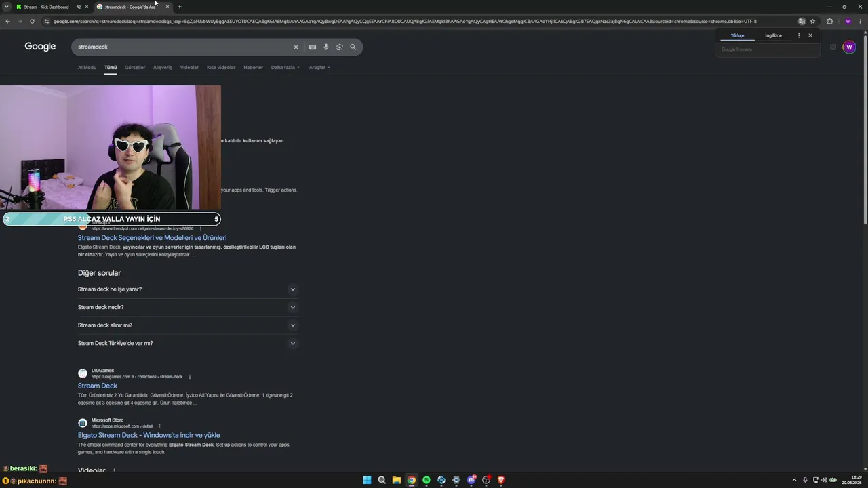The height and width of the screenshot is (488, 868).
Task: Expand the Daha fazla dropdown
Action: point(285,67)
